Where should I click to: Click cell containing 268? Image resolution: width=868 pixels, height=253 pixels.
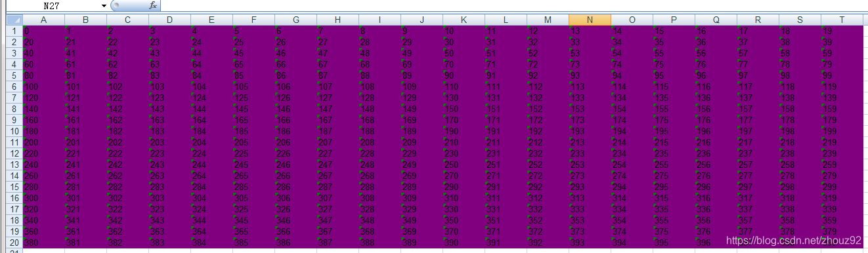click(x=380, y=176)
